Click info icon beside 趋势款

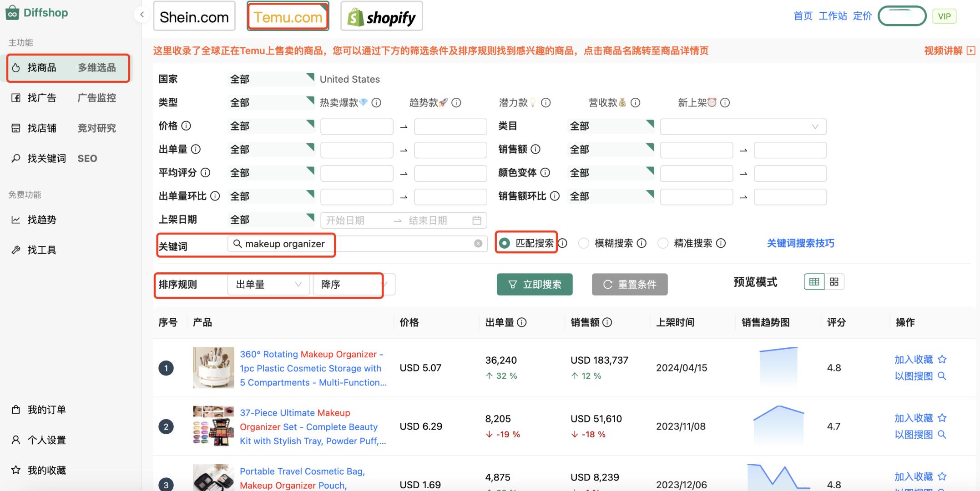click(456, 103)
